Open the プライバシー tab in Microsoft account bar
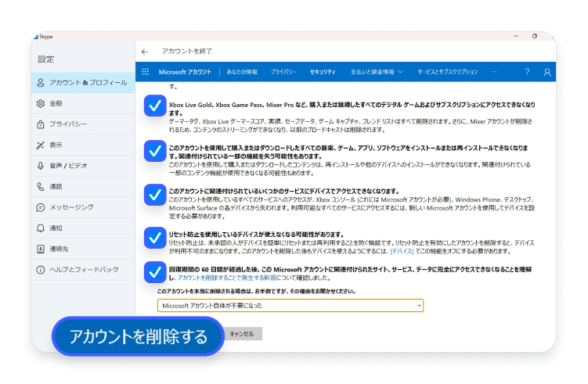The image size is (588, 384). [x=283, y=71]
